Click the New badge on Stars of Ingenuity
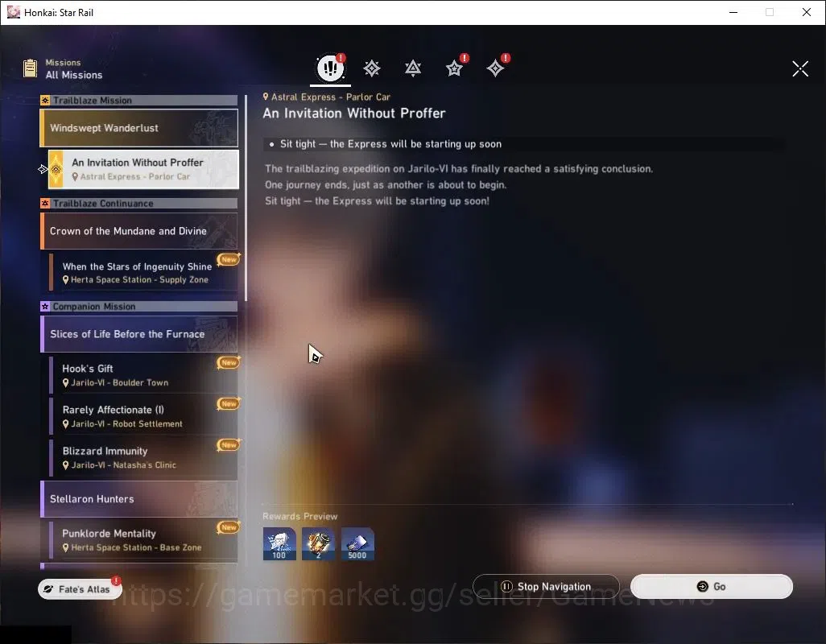The height and width of the screenshot is (644, 826). (229, 259)
